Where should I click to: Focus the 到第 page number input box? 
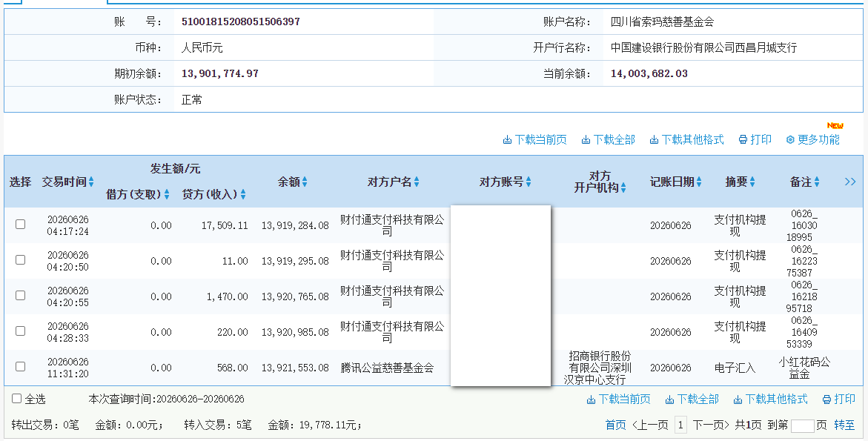[803, 425]
